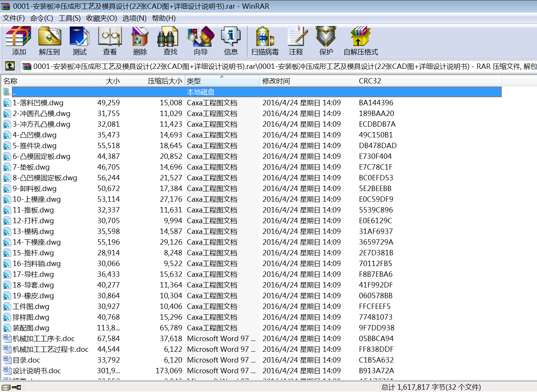Click the key/lock icon in status bar

16,387
